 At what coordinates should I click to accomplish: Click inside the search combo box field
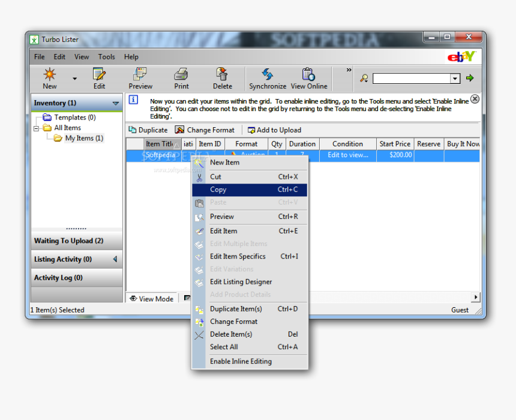pyautogui.click(x=412, y=79)
